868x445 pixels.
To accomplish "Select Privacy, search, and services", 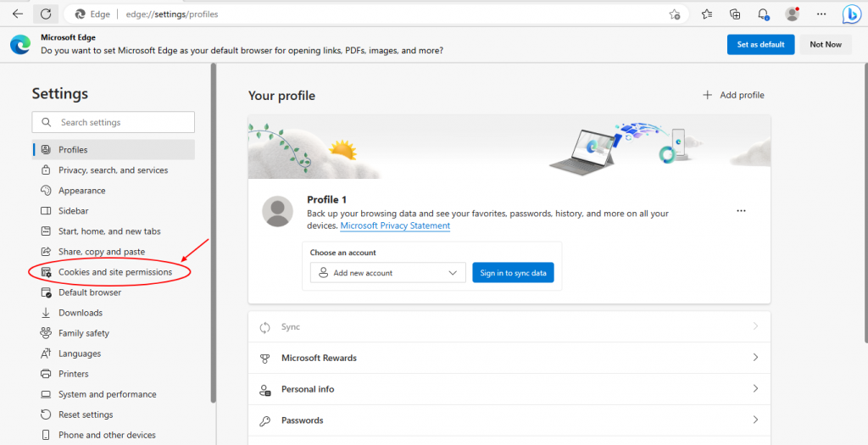I will pos(113,170).
